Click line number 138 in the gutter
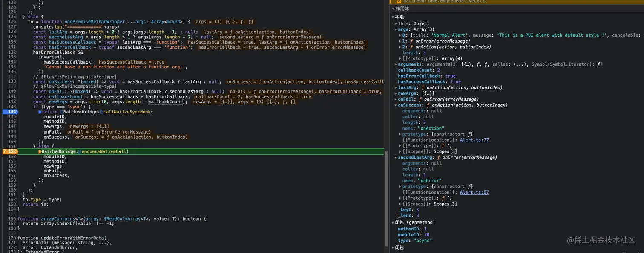This screenshot has width=644, height=253. [11, 81]
